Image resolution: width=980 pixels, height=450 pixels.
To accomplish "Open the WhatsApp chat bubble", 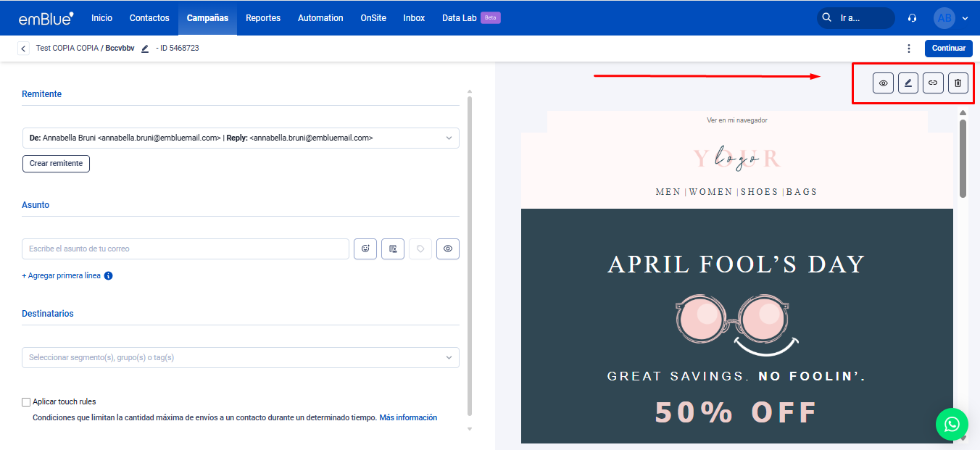I will [952, 424].
